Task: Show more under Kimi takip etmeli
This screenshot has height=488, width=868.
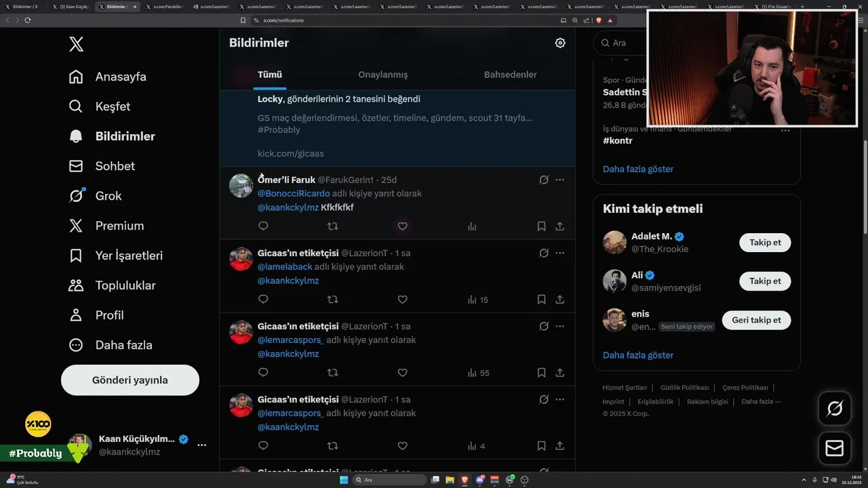Action: click(x=638, y=355)
